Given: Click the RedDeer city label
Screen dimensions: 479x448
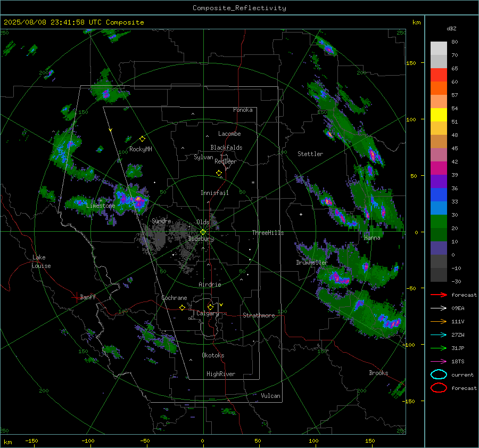Looking at the screenshot, I should 226,161.
